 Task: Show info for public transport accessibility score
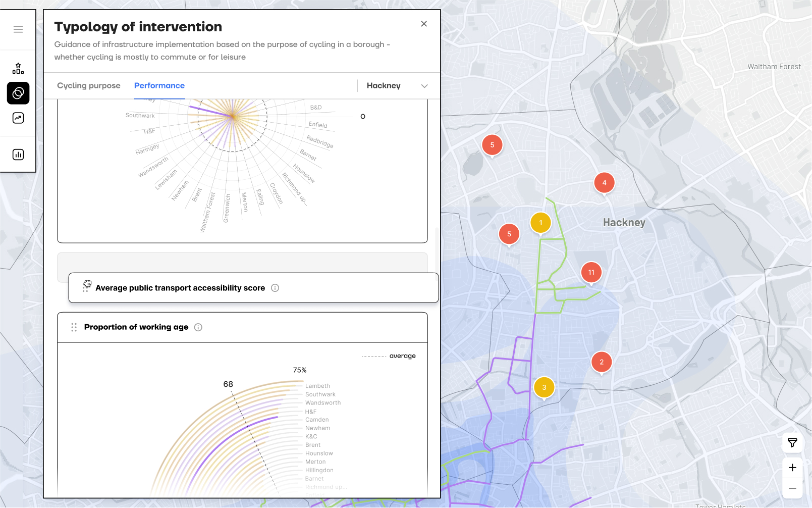coord(275,288)
